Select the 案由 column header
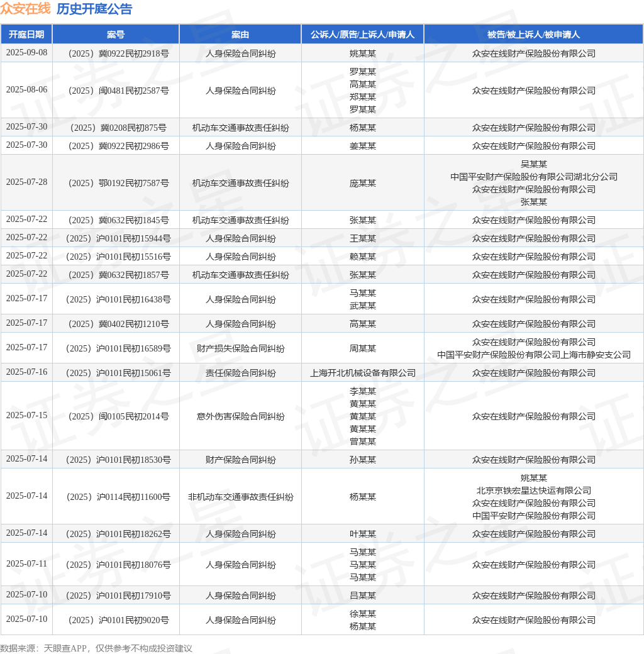 tap(240, 34)
